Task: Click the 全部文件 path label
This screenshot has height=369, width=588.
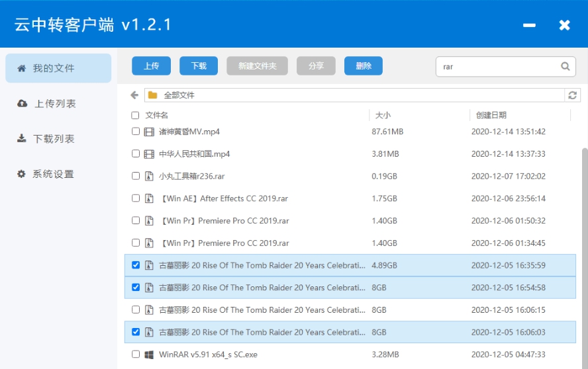Action: click(x=179, y=95)
